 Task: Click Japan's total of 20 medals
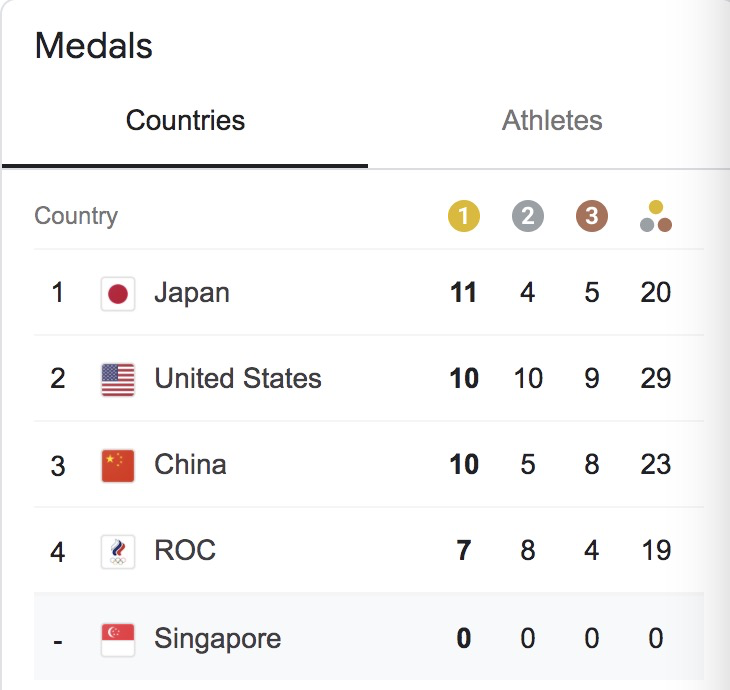[x=656, y=292]
